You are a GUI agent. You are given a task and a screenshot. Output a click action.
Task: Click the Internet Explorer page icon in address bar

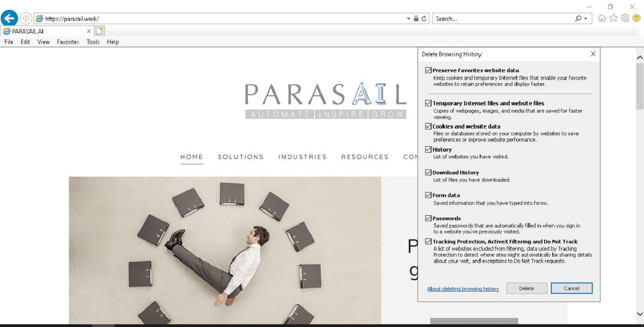pyautogui.click(x=39, y=19)
